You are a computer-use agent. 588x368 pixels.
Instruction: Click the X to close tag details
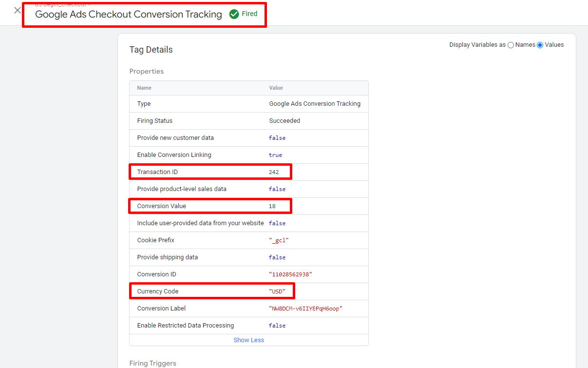point(17,9)
